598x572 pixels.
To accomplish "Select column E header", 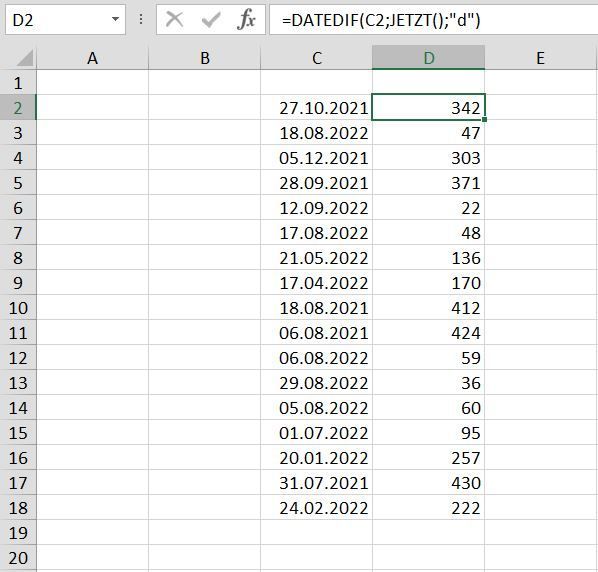I will click(541, 58).
